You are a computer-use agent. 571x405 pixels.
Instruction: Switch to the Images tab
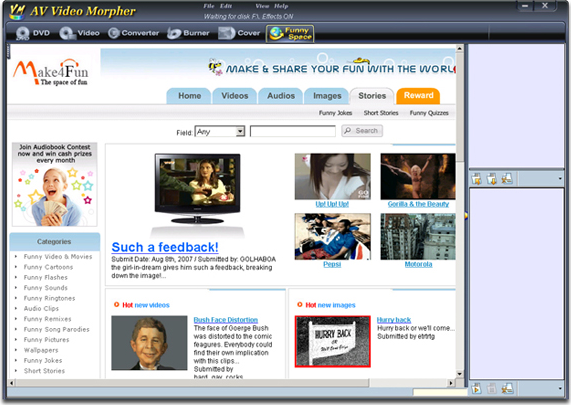[x=327, y=96]
